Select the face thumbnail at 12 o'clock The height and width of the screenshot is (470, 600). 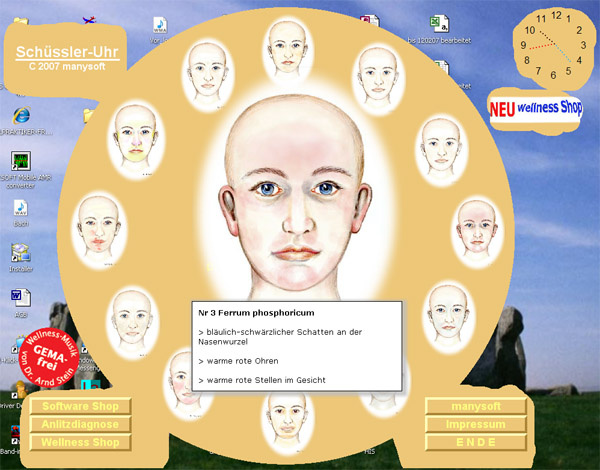click(x=288, y=50)
